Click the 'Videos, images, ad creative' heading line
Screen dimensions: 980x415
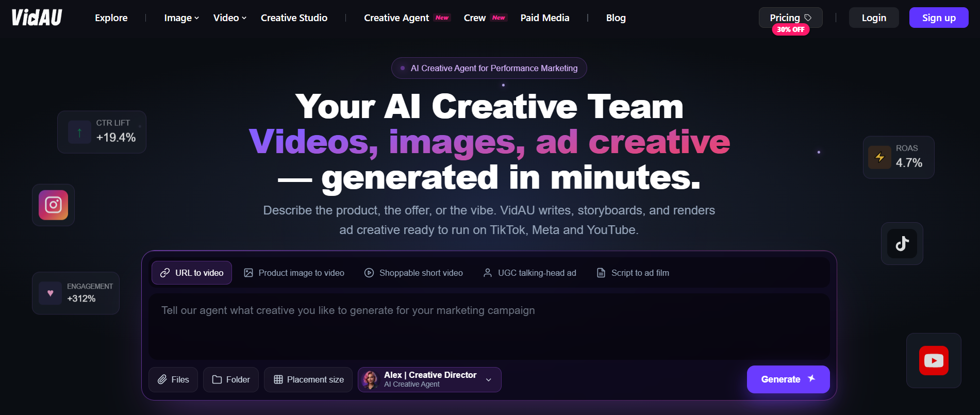pyautogui.click(x=489, y=142)
